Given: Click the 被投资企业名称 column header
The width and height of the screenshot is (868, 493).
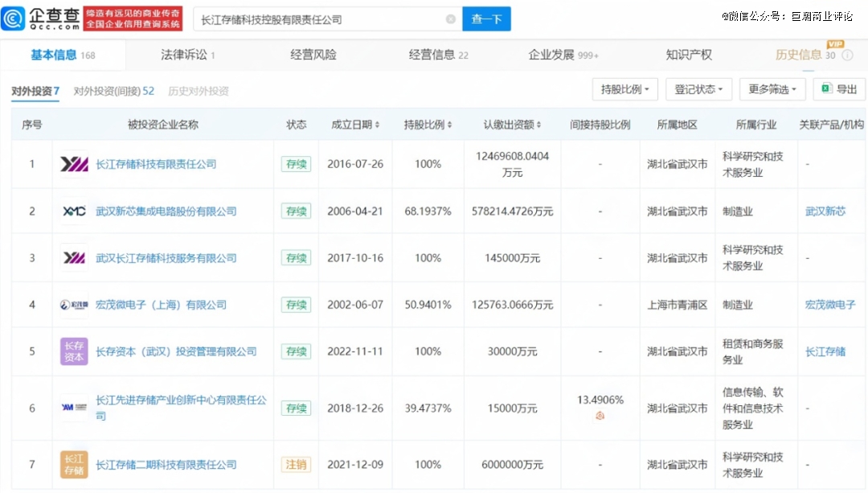Looking at the screenshot, I should pyautogui.click(x=162, y=125).
